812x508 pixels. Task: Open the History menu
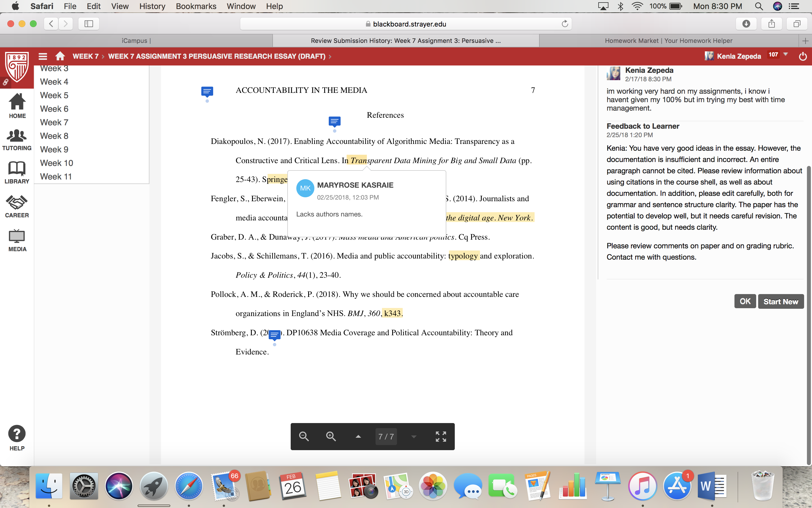point(152,6)
